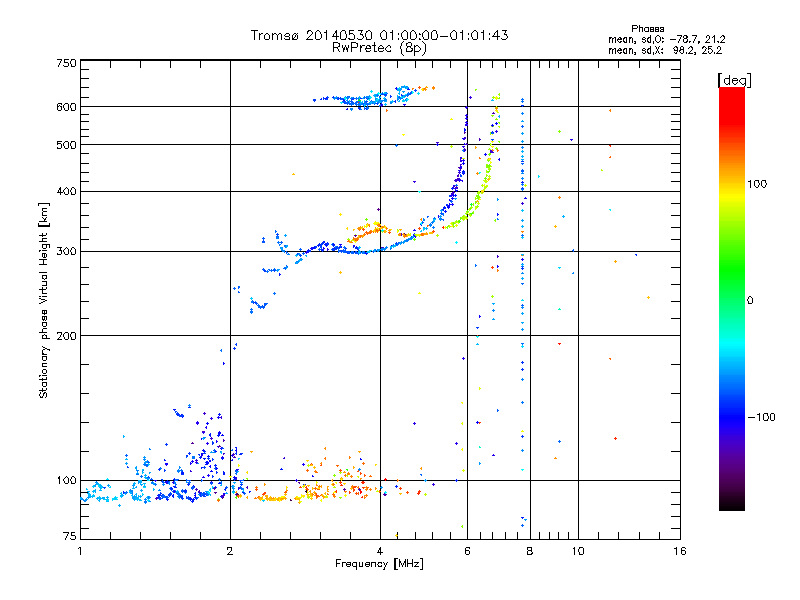Click the x-axis tick label '1'
The image size is (800, 600).
[x=80, y=551]
